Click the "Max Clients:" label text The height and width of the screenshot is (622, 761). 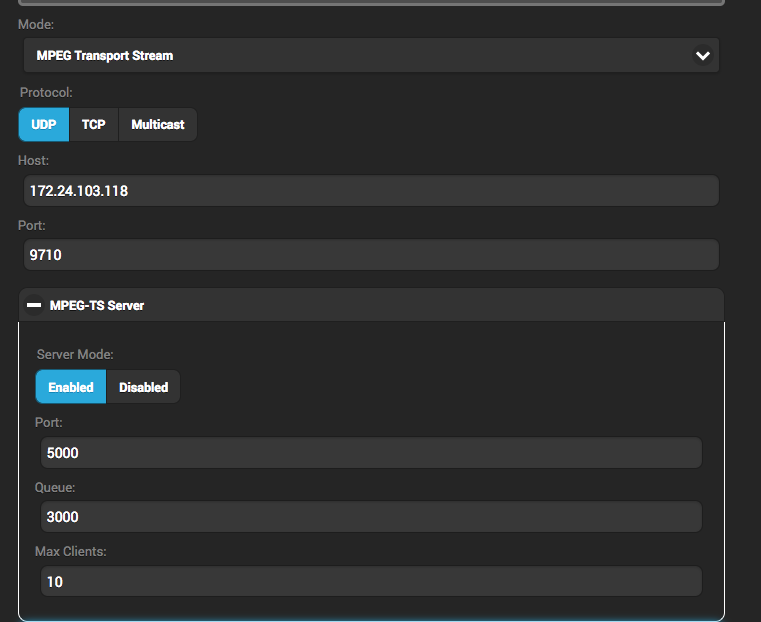click(71, 551)
